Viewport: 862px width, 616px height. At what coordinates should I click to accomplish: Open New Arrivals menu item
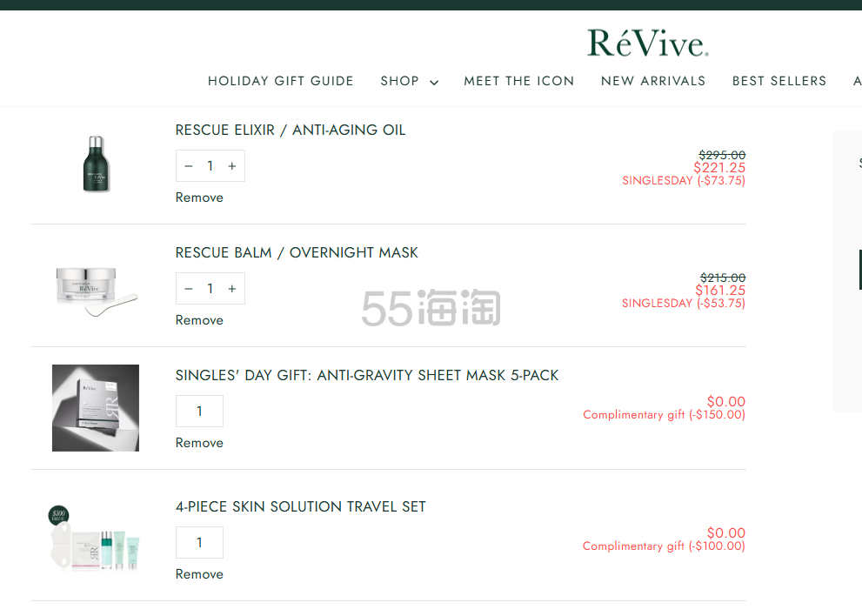point(652,81)
